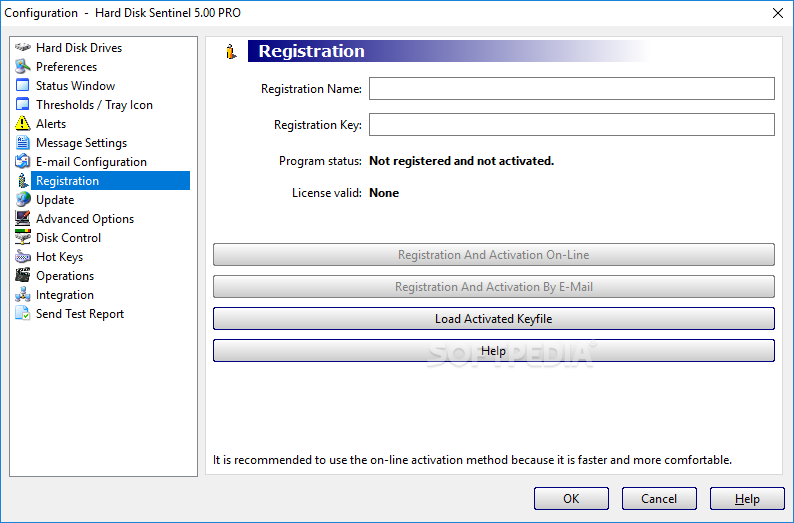Open the Update section
The image size is (794, 523).
pos(55,199)
